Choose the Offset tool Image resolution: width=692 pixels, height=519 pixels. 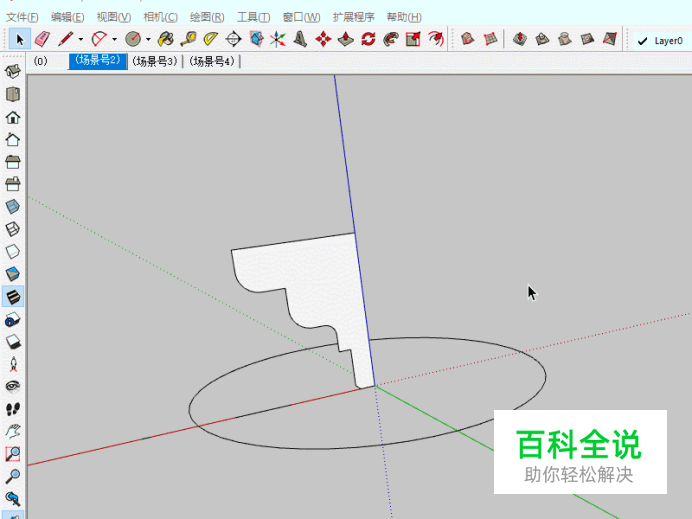[x=436, y=39]
